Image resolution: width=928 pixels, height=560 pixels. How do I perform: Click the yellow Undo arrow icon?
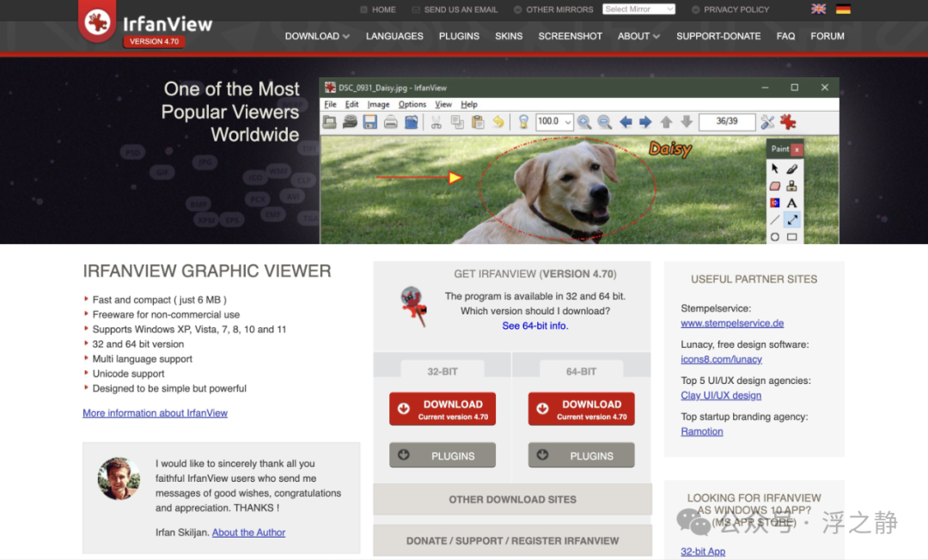[x=499, y=123]
